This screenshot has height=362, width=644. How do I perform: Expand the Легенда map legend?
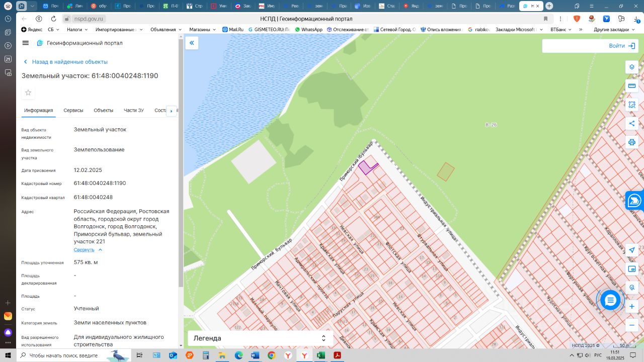261,338
